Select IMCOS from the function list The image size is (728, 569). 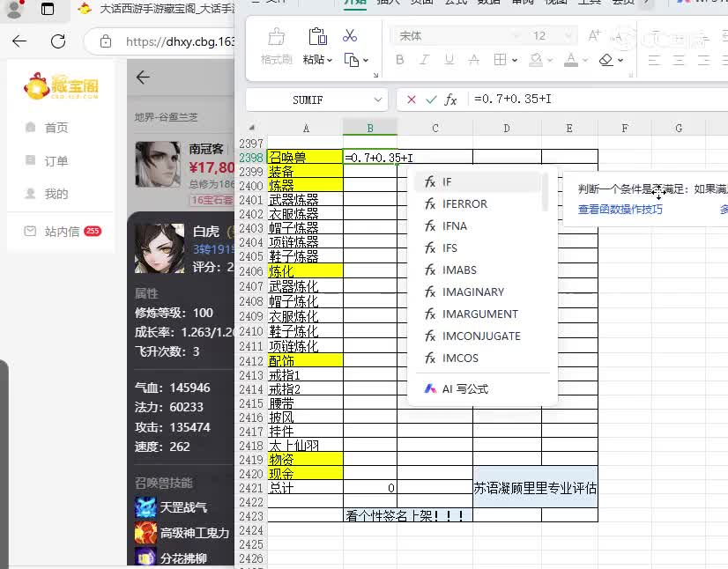(477, 358)
